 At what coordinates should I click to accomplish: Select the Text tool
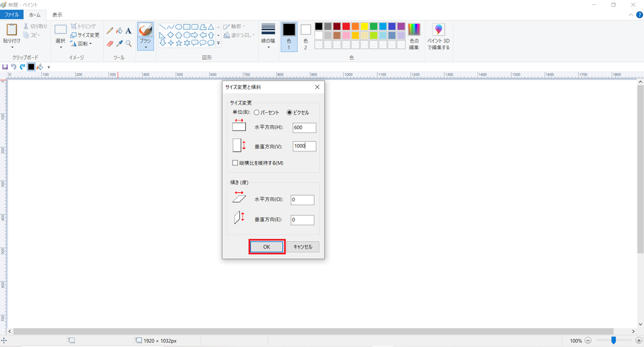coord(129,31)
